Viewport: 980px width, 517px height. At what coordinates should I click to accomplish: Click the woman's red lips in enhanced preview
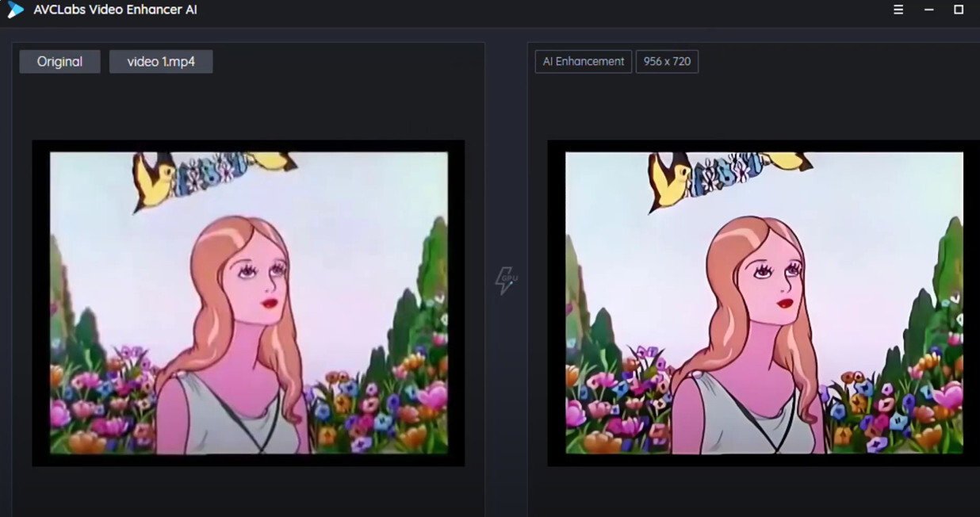[x=786, y=303]
